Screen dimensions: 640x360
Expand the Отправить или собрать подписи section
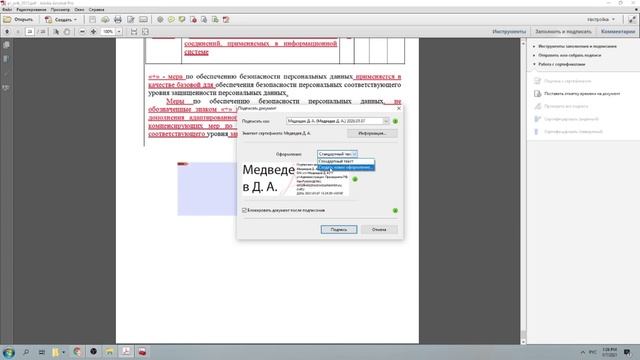click(x=567, y=55)
